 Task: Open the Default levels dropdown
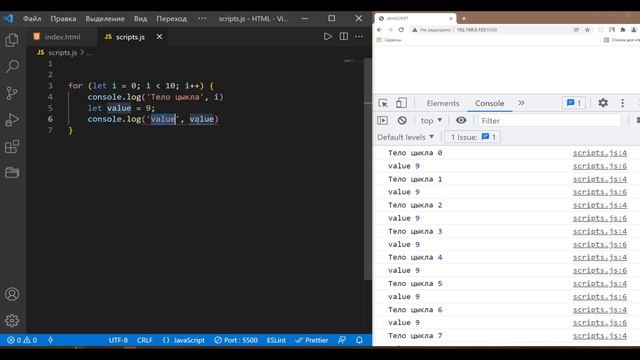point(406,137)
